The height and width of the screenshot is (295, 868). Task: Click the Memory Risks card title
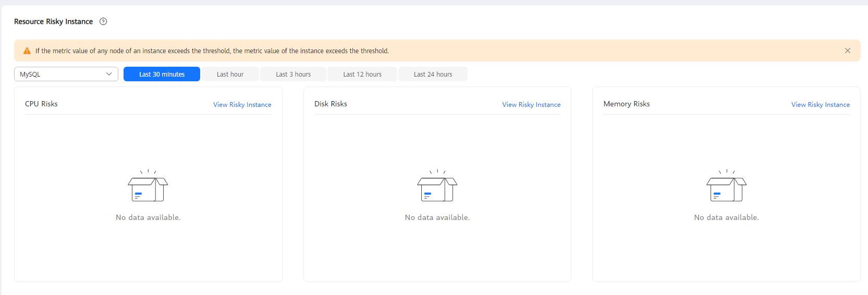pos(626,104)
